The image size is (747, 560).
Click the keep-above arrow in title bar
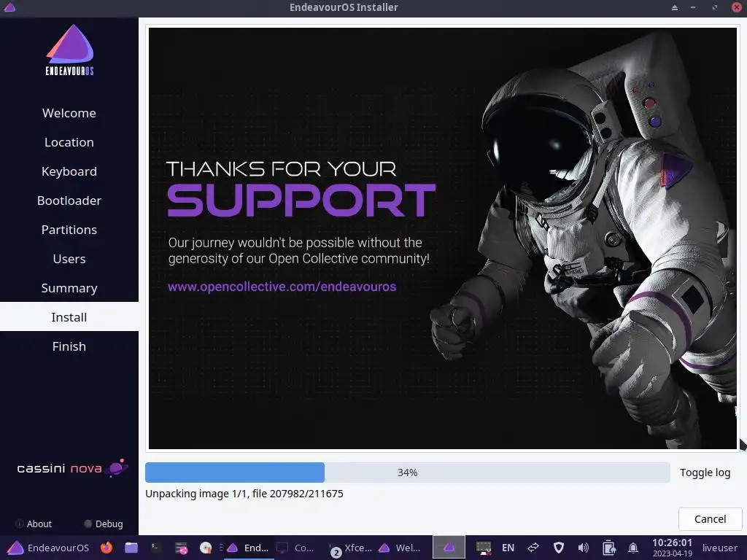(x=675, y=7)
